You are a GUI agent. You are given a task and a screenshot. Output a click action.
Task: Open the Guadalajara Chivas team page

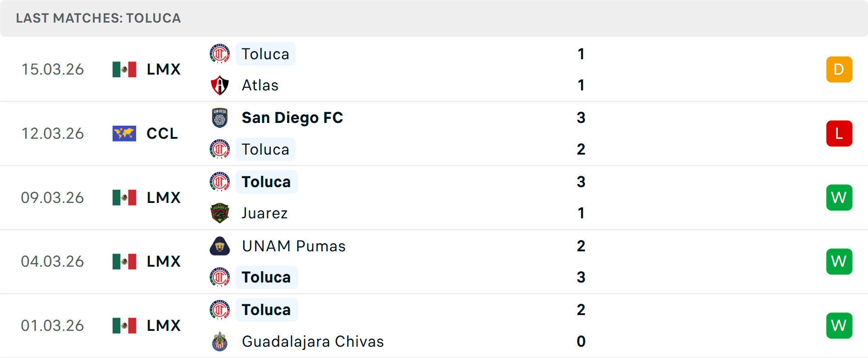[x=312, y=342]
